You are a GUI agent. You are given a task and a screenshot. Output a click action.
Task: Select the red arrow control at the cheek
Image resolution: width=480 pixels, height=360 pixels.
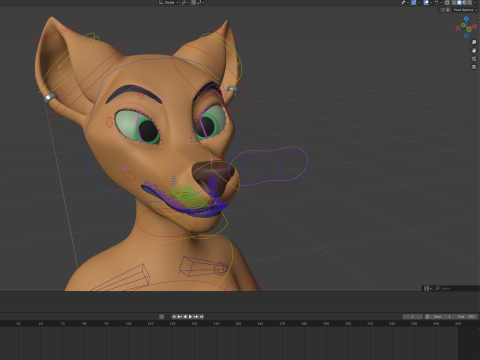[129, 175]
